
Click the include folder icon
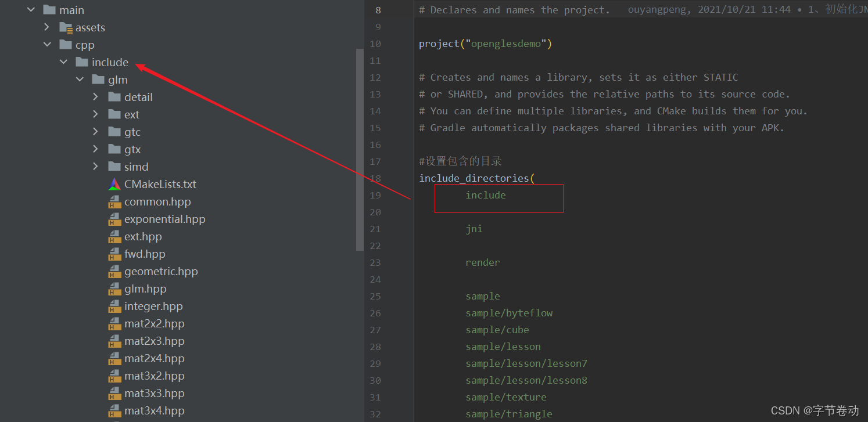click(x=82, y=62)
